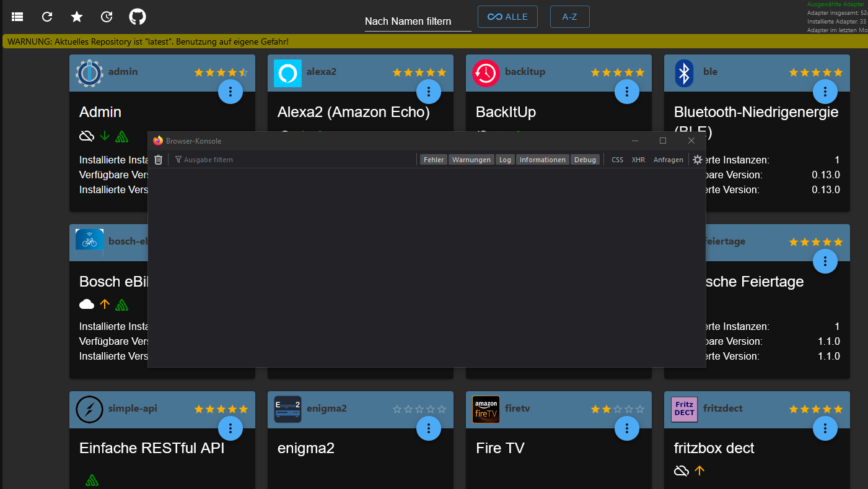The height and width of the screenshot is (489, 868).
Task: Maximize the Browser-Konsole window
Action: 663,141
